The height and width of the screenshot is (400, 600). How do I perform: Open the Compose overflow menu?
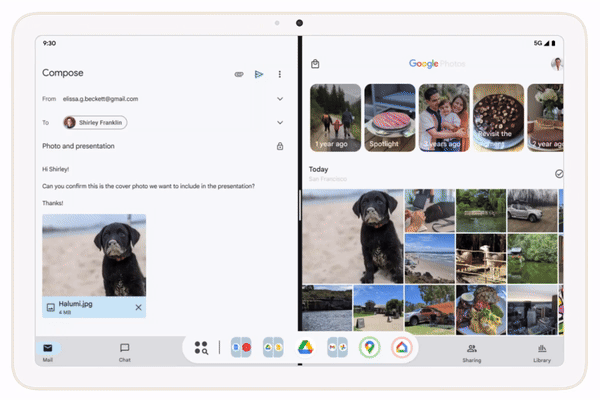[x=280, y=74]
